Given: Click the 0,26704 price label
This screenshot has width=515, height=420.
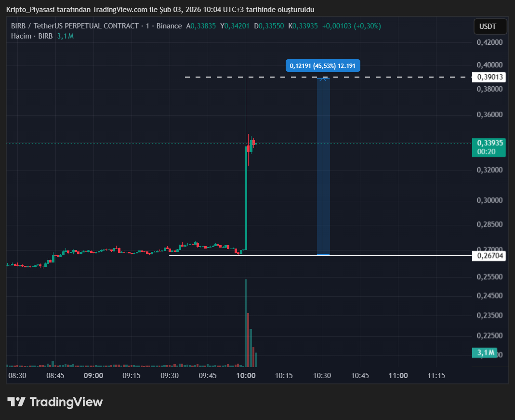Looking at the screenshot, I should point(489,256).
